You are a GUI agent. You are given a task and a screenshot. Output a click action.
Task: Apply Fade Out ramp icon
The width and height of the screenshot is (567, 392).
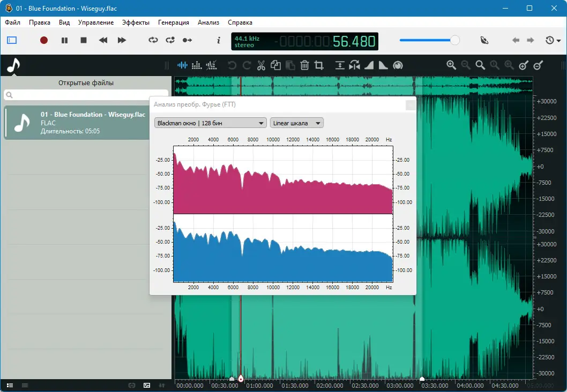(383, 65)
